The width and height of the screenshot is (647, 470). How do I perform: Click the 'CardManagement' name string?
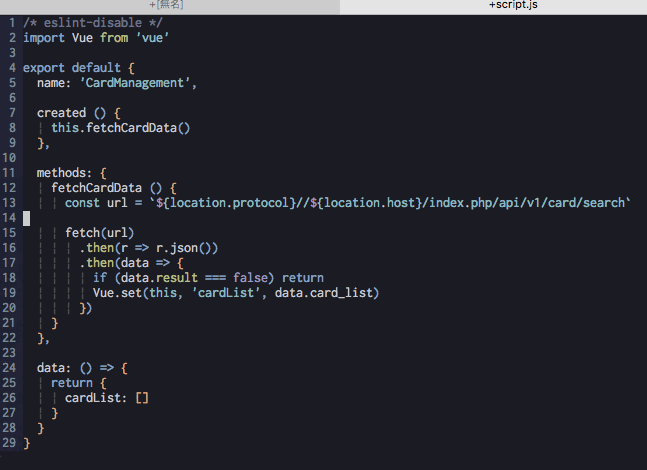click(135, 83)
